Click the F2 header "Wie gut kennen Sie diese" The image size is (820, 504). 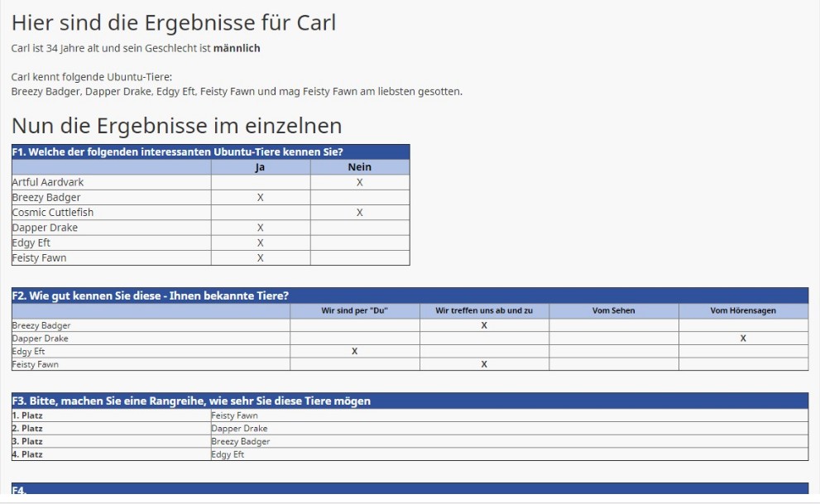410,296
